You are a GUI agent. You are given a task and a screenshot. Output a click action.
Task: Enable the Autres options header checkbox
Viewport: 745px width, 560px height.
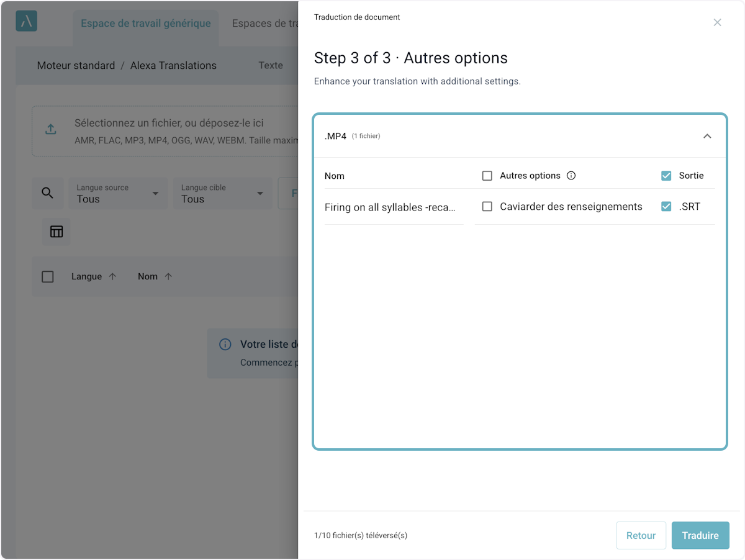tap(487, 176)
